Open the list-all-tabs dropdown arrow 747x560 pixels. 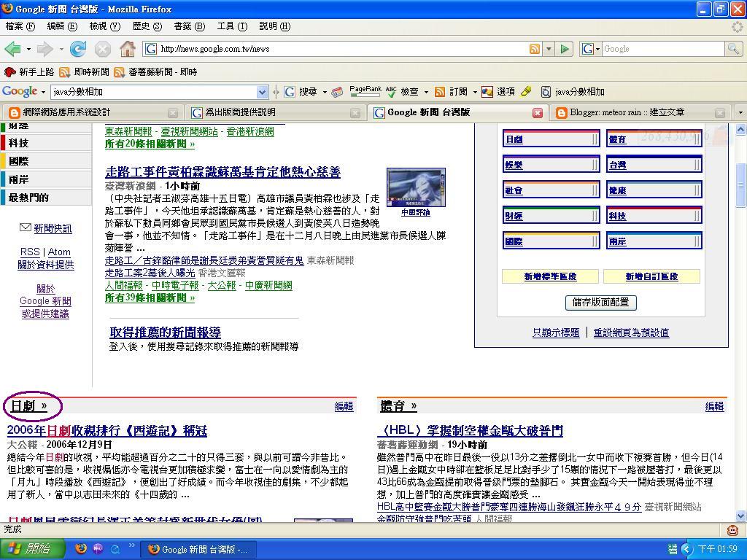coord(740,113)
